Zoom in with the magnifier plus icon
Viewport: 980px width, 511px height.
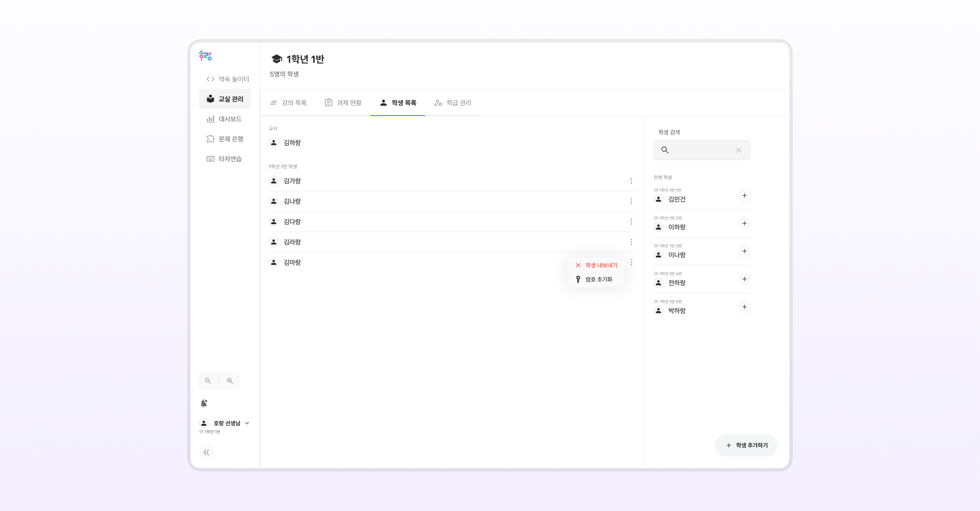(230, 381)
